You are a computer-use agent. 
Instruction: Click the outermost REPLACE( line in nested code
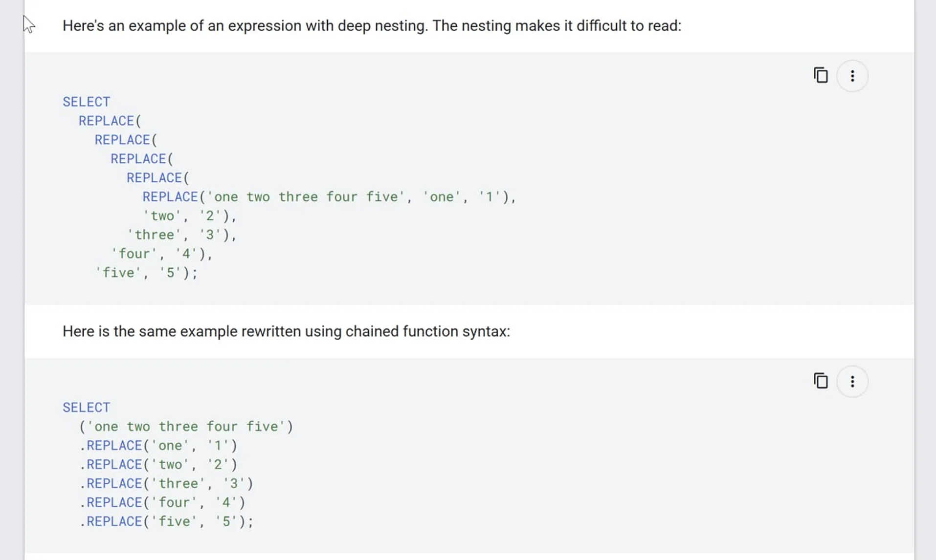(x=110, y=121)
